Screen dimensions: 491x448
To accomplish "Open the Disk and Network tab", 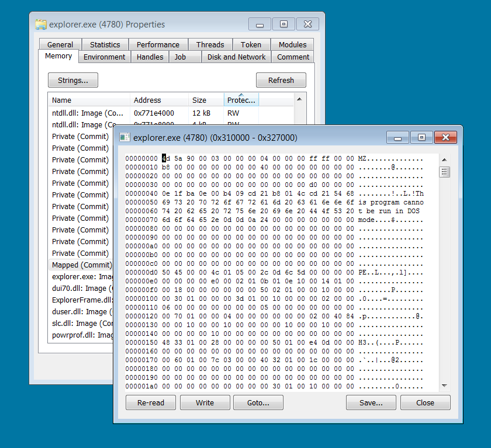I will click(236, 57).
